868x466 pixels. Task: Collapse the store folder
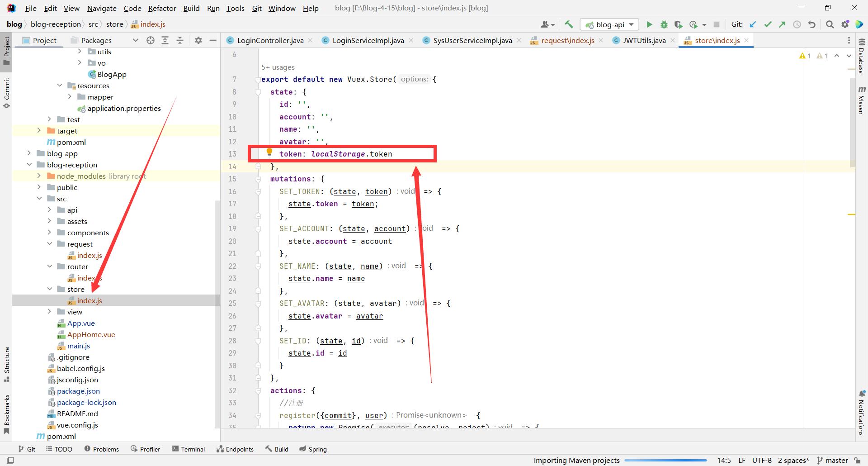(x=49, y=289)
